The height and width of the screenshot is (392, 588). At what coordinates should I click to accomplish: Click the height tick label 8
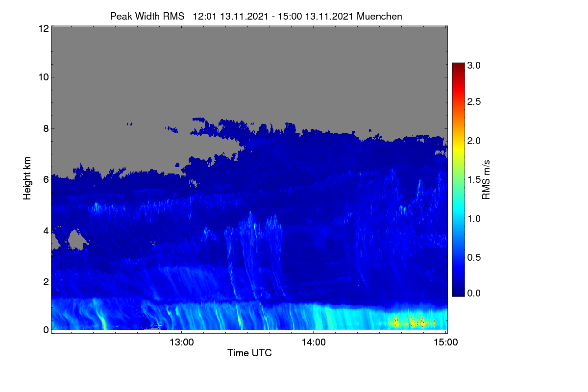(46, 128)
